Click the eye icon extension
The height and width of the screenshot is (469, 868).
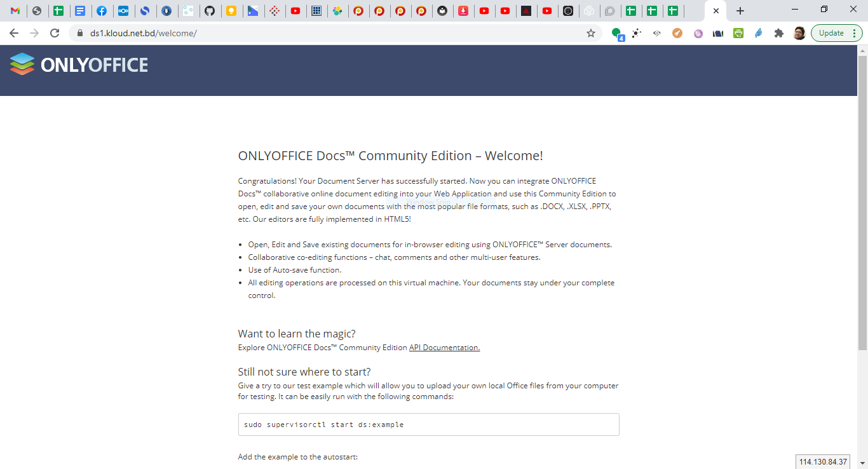(x=657, y=33)
